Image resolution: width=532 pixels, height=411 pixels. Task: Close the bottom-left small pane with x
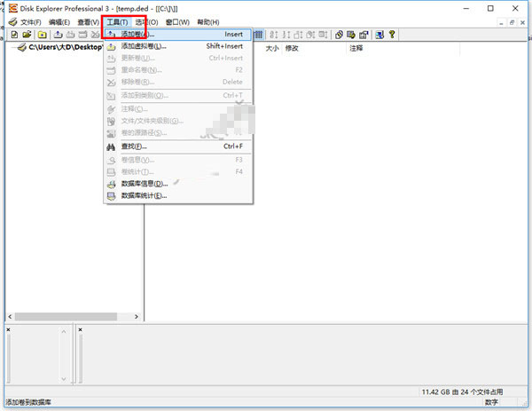pyautogui.click(x=9, y=329)
